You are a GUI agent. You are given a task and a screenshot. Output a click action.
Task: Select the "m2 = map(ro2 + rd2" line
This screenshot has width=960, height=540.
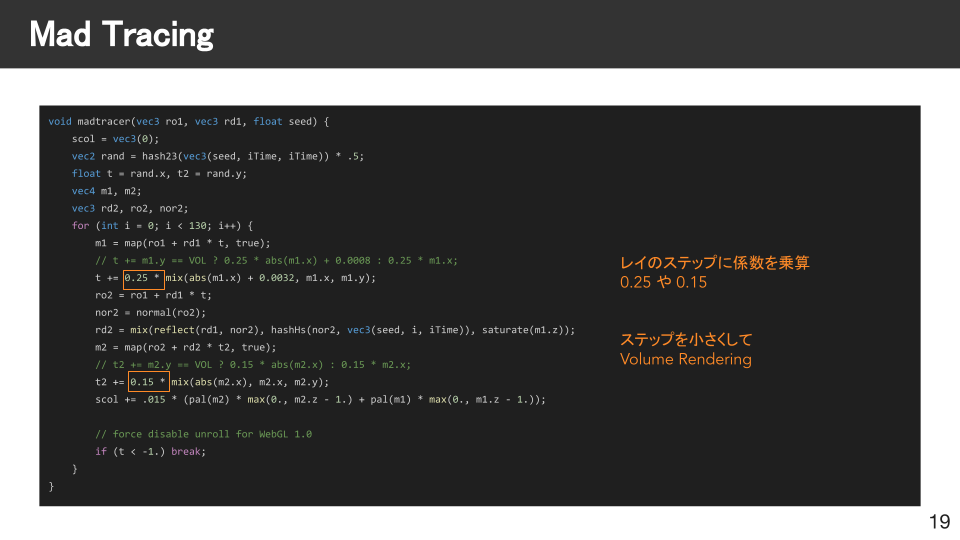(x=185, y=347)
